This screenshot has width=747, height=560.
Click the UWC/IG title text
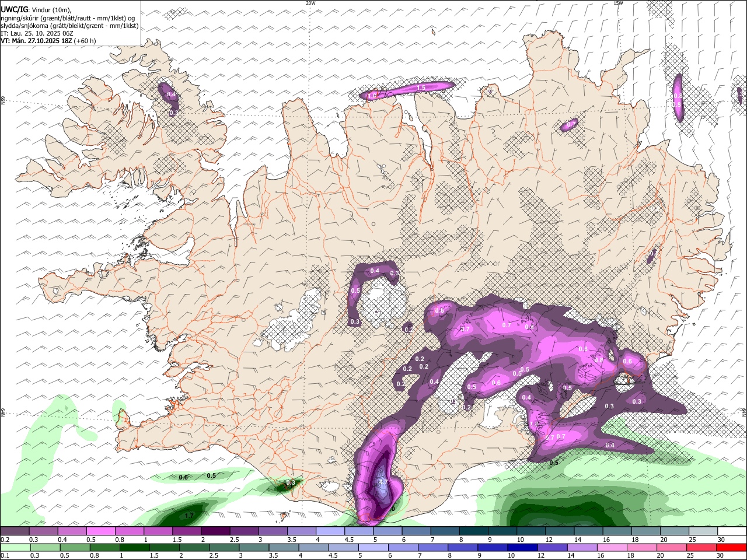pyautogui.click(x=13, y=9)
